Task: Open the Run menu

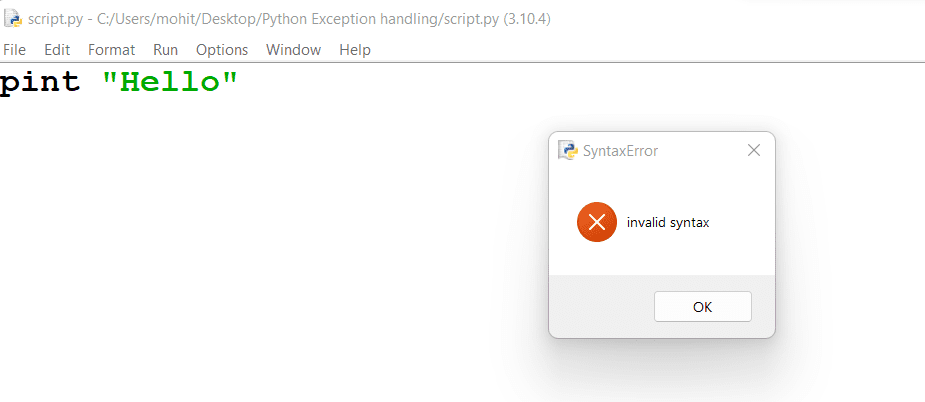Action: [166, 50]
